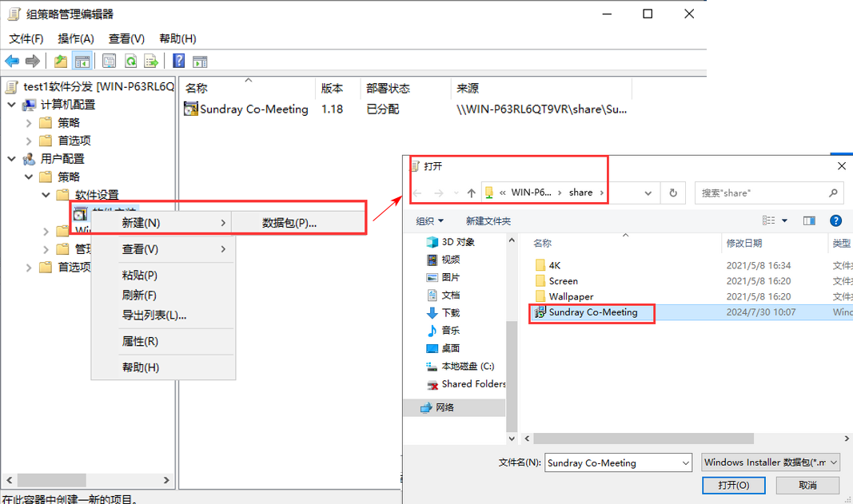Click the 打开(O) button
This screenshot has width=853, height=504.
tap(733, 485)
